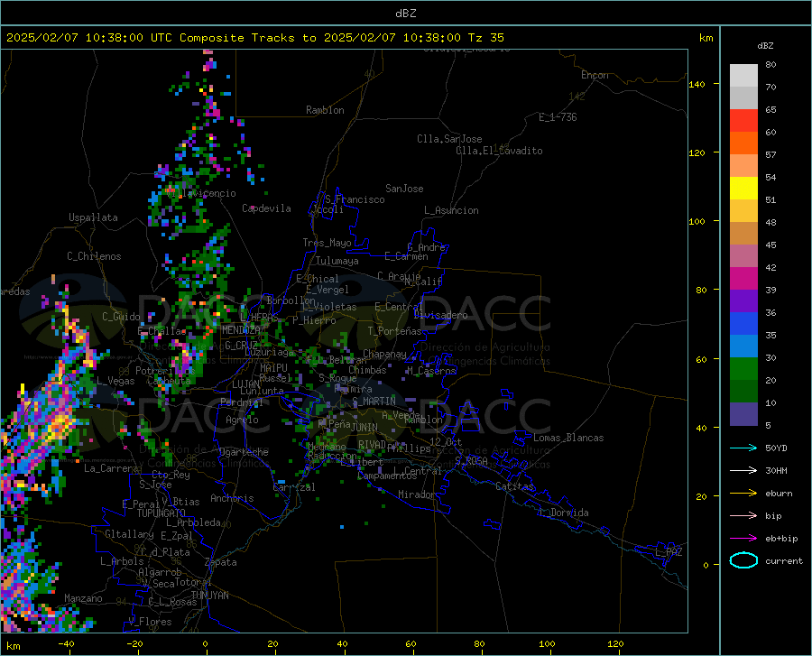Screen dimensions: 812x656
Task: Click the Potrerillos map label
Action: [x=165, y=371]
